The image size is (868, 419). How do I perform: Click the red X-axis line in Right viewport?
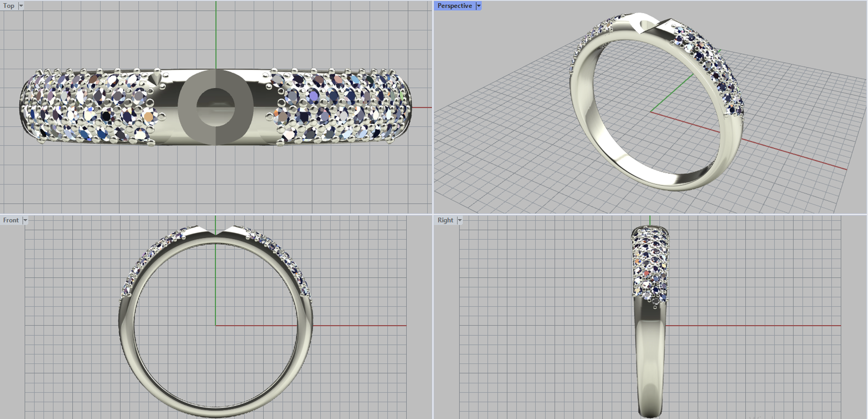point(759,326)
